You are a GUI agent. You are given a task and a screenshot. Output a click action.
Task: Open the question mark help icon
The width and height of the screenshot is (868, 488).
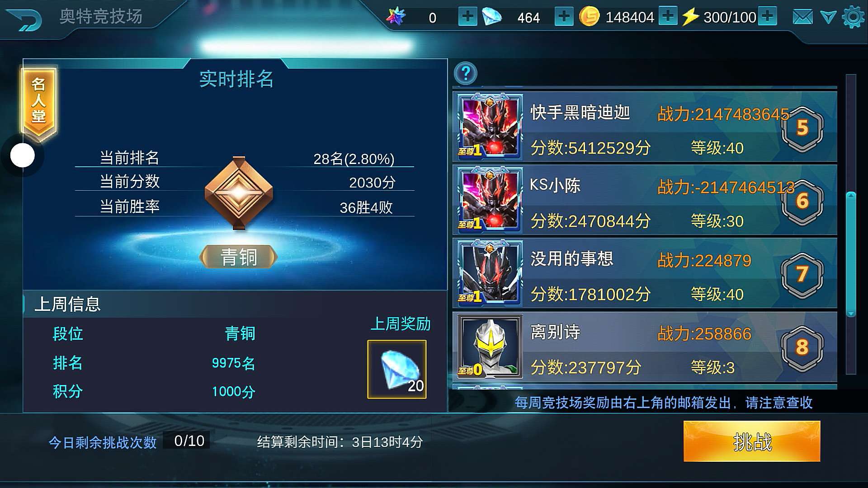tap(466, 73)
